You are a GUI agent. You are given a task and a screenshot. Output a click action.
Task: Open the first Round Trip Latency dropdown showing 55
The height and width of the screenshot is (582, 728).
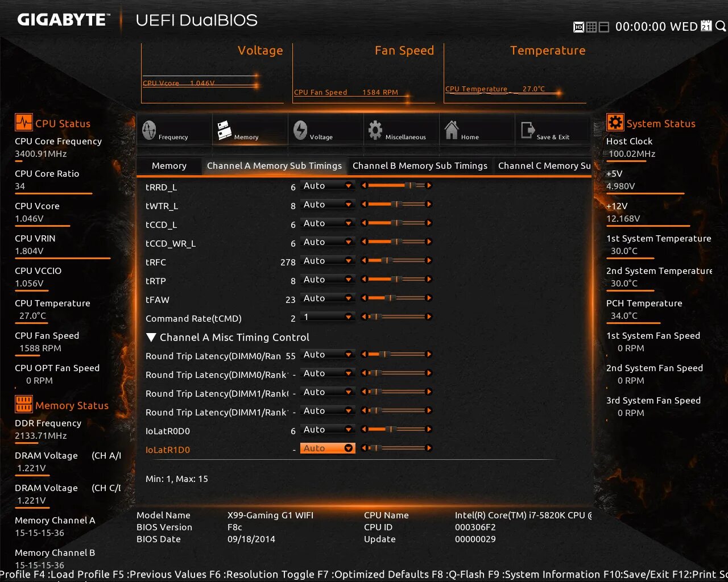coord(328,355)
